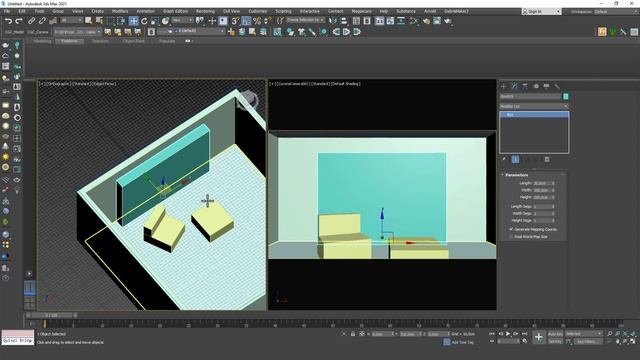Click the Redo arrow icon
Screen dimensions: 640x360
coord(19,20)
